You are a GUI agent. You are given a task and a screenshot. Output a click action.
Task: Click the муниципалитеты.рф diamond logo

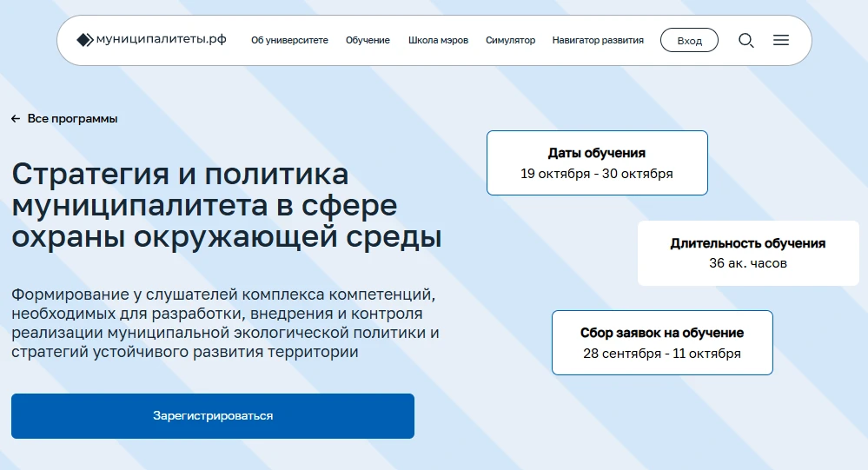[84, 40]
